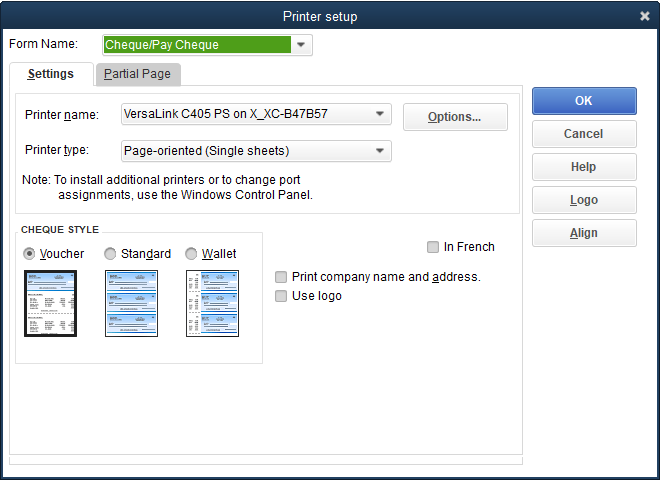
Task: Switch to the Partial Page tab
Action: pyautogui.click(x=137, y=74)
